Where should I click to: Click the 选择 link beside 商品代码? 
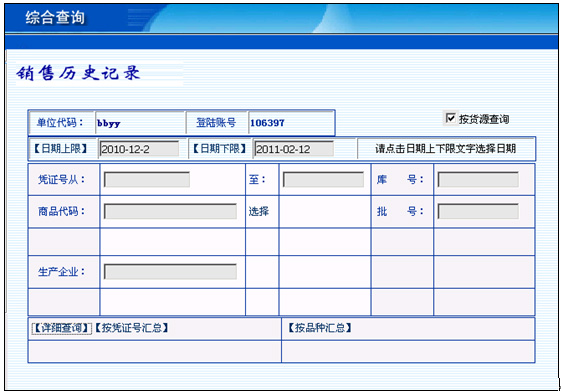click(259, 211)
